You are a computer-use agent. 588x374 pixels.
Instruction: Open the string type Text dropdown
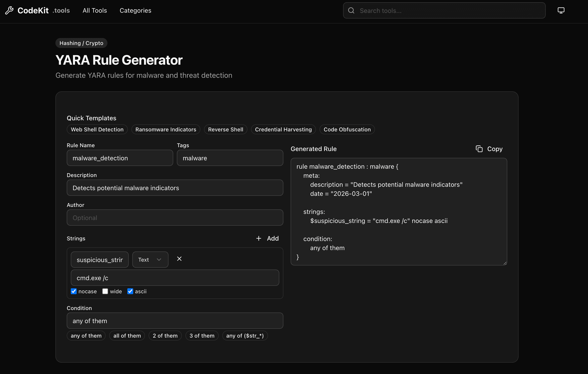(150, 259)
